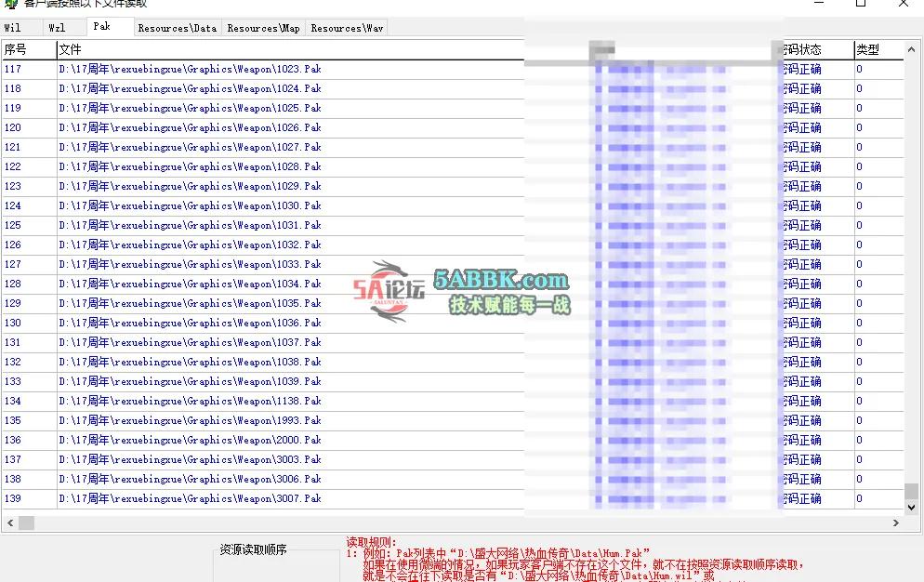Select row with Weapon\1035.Pak
This screenshot has width=924, height=582.
pyautogui.click(x=453, y=303)
